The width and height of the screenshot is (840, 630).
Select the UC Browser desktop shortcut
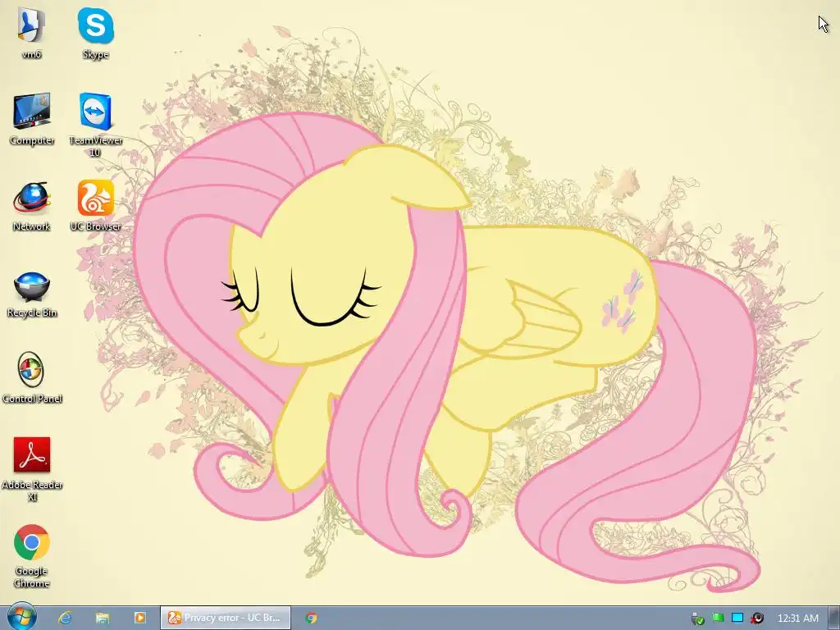(95, 205)
